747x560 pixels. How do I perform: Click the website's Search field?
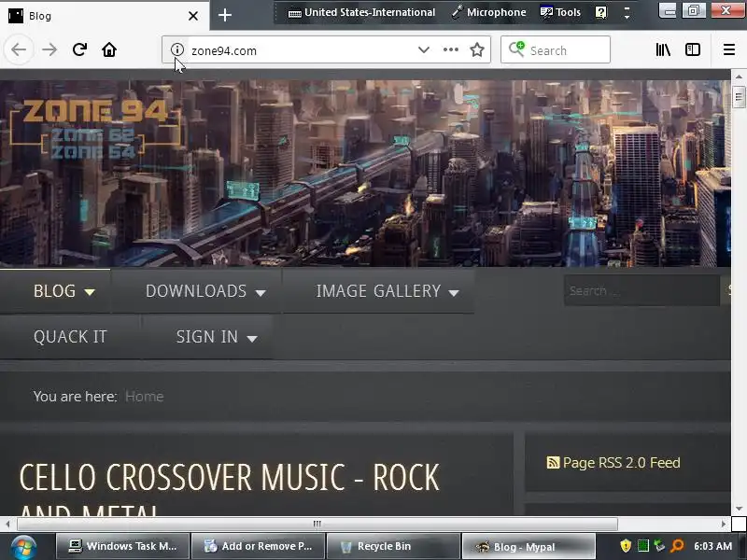coord(641,290)
